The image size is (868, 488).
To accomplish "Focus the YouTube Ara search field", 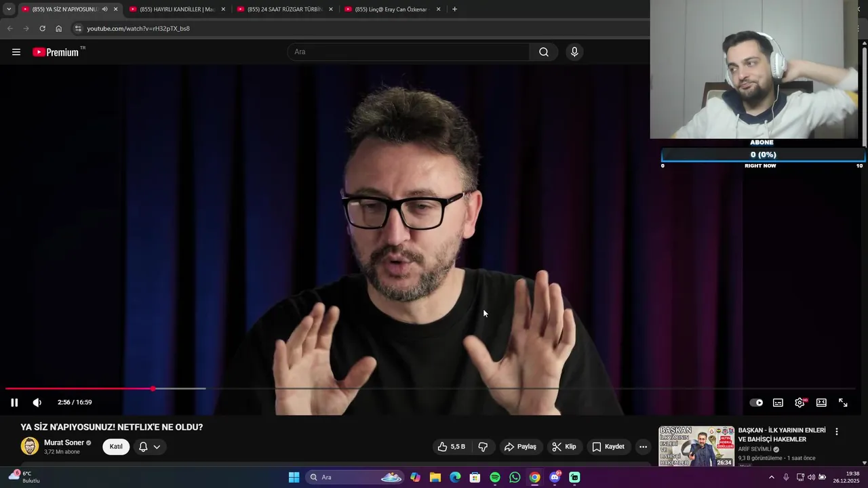I will (409, 52).
